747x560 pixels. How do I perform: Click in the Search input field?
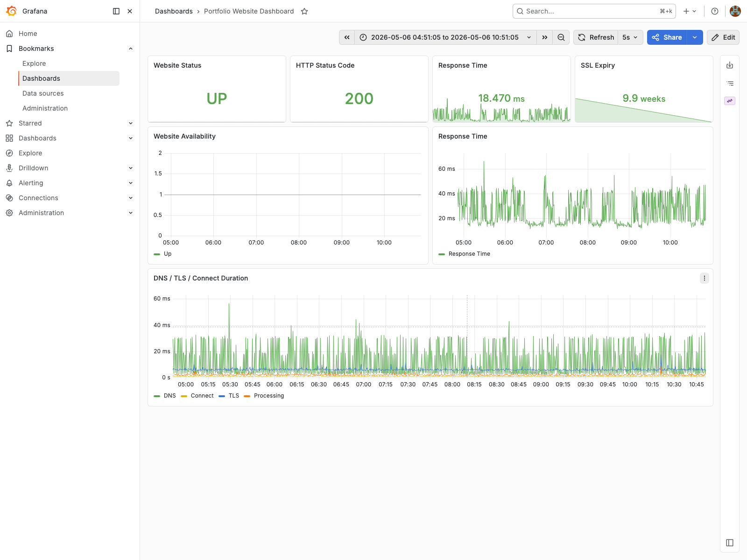coord(594,11)
